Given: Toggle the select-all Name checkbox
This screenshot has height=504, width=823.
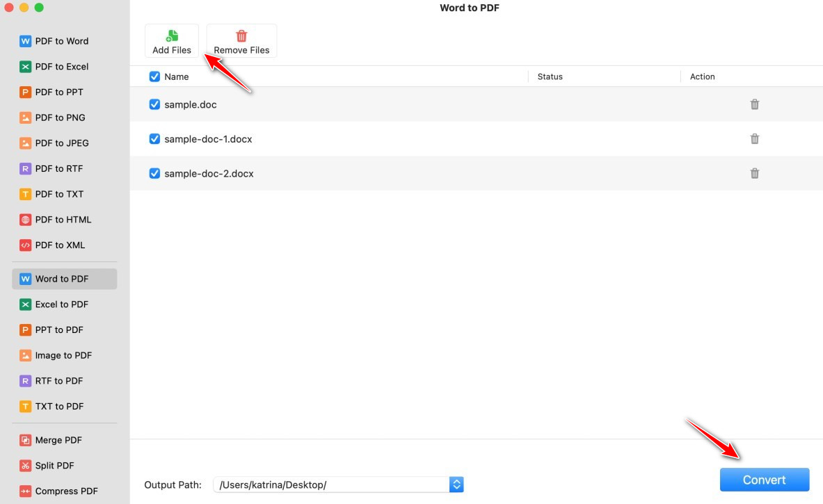Looking at the screenshot, I should (154, 76).
